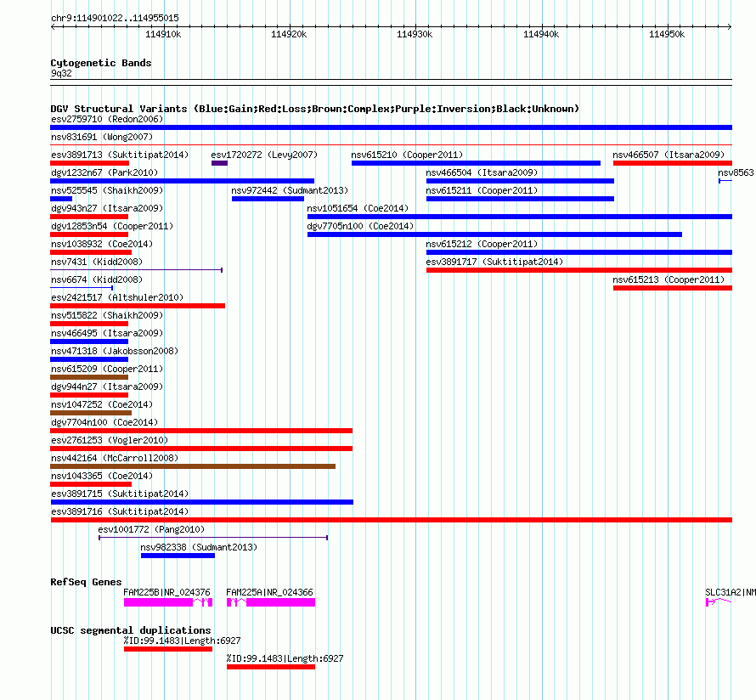Screen dimensions: 756x700
Task: Click esv3891717 (Suktitipat2014) label
Action: click(494, 262)
